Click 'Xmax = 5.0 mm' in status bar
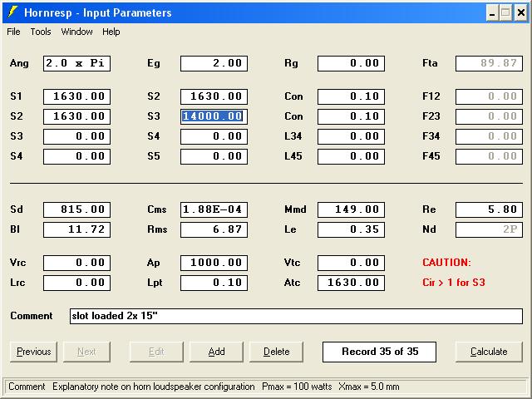Image resolution: width=532 pixels, height=399 pixels. point(369,387)
